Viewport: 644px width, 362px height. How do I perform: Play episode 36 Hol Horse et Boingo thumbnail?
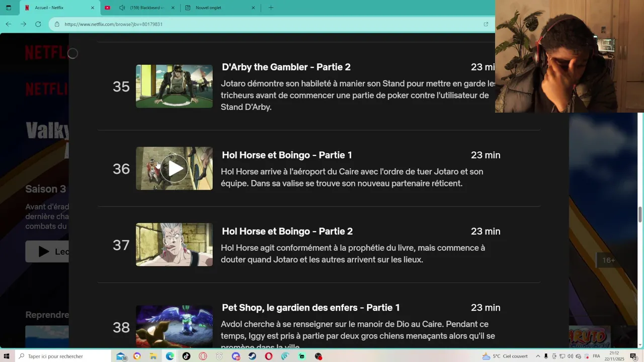click(x=174, y=168)
